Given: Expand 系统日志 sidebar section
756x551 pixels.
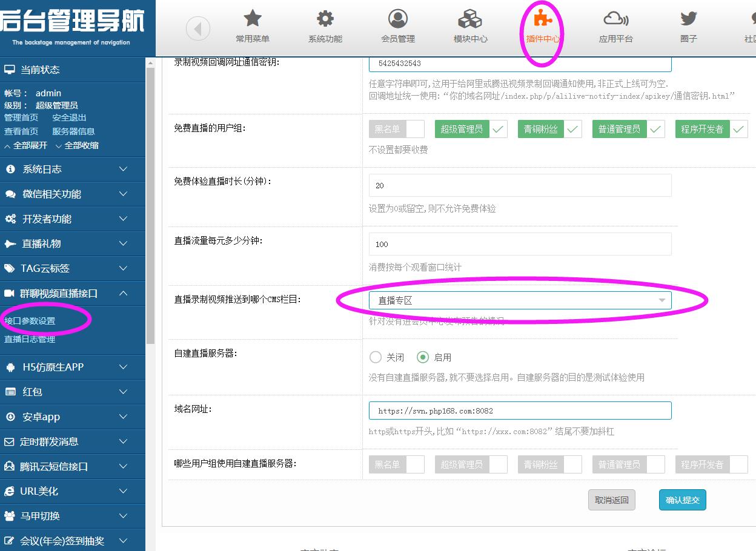Looking at the screenshot, I should click(73, 170).
